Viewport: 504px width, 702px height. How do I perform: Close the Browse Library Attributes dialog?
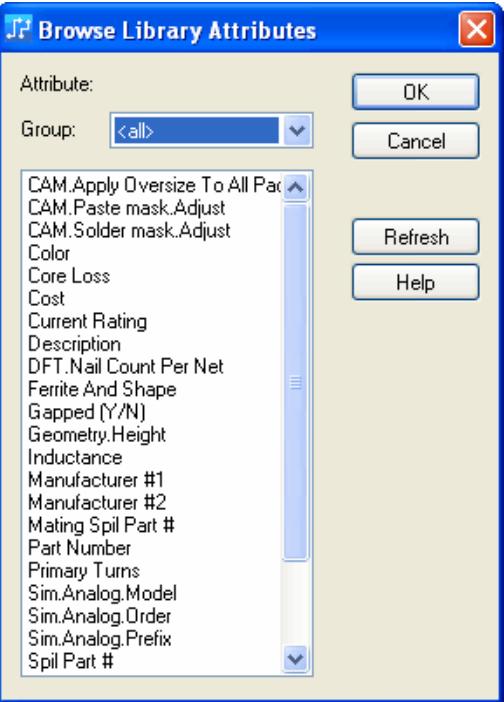[477, 29]
